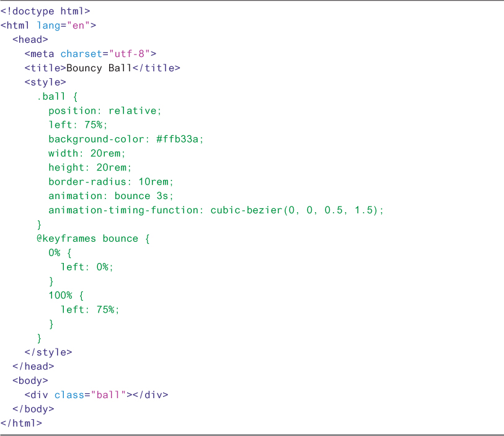The height and width of the screenshot is (436, 504).
Task: Click the @keyframes bounce rule header
Action: click(x=93, y=239)
